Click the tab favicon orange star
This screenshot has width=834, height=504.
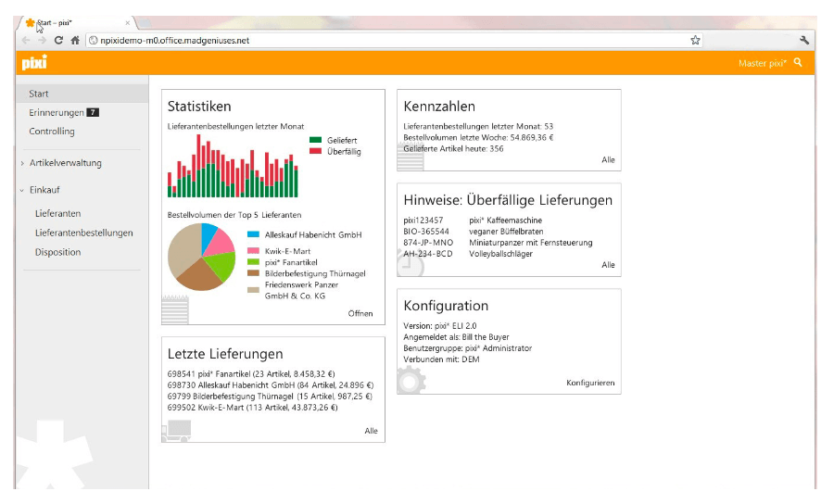coord(31,23)
